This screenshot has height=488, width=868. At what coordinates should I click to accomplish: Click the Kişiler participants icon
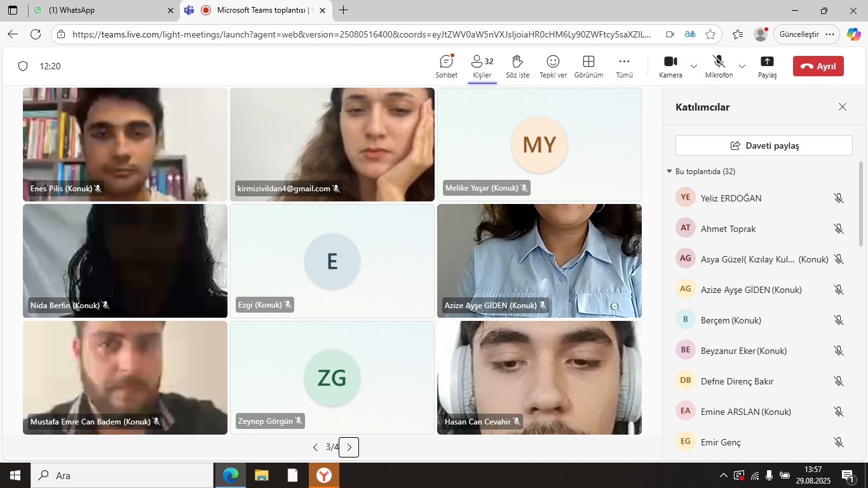coord(482,66)
